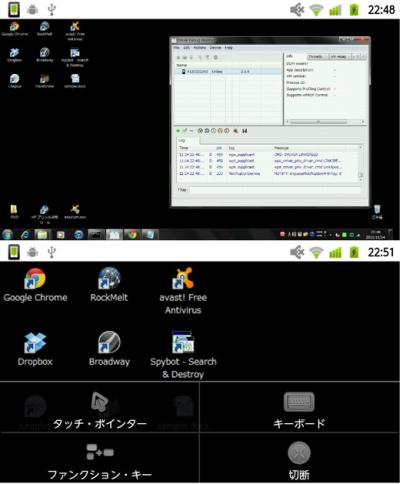Launch small avast! Free Antivirus shortcut, upper desktop
The image size is (400, 484).
coord(75,31)
